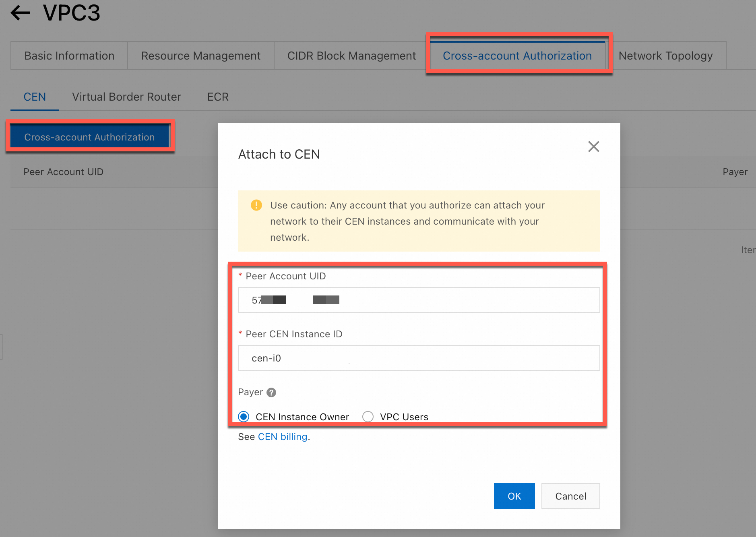This screenshot has width=756, height=537.
Task: Click the caution warning icon in the notice
Action: (256, 205)
